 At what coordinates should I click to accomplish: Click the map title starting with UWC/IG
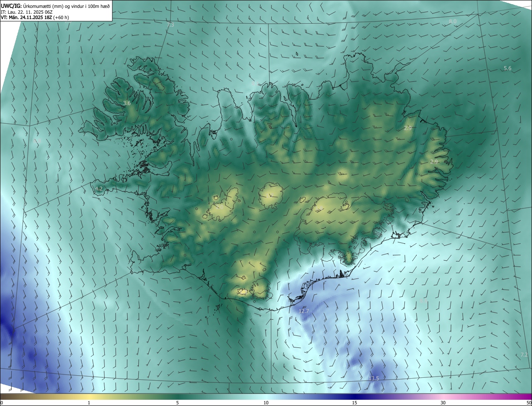55,5
